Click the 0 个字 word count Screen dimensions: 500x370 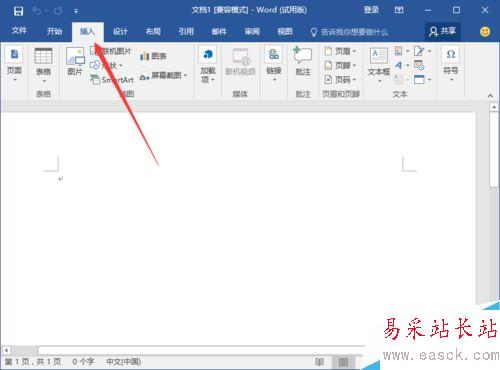83,362
